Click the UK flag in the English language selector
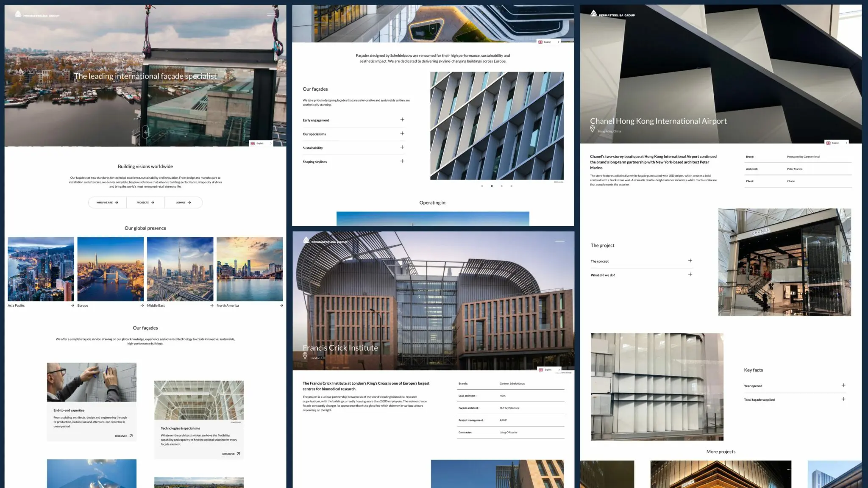This screenshot has height=488, width=868. tap(253, 143)
